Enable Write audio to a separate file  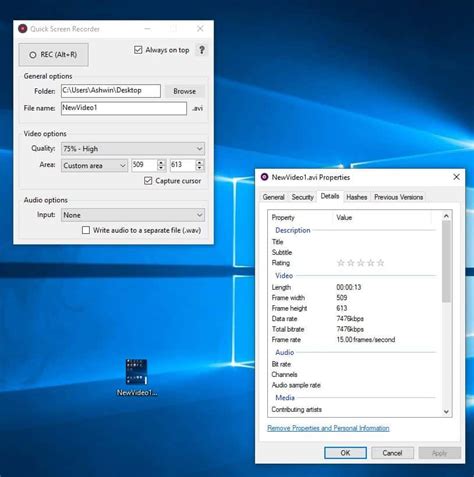[86, 230]
